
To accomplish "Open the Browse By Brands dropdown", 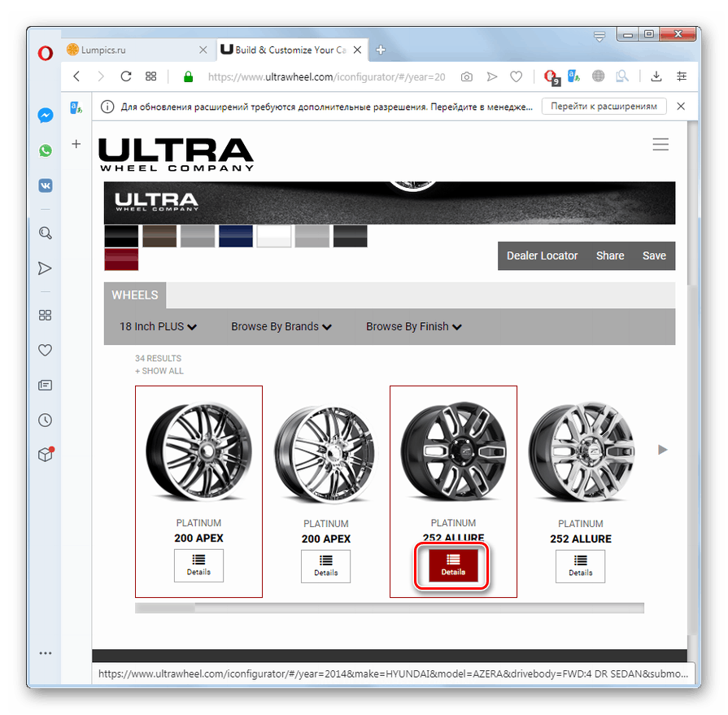I will [281, 326].
